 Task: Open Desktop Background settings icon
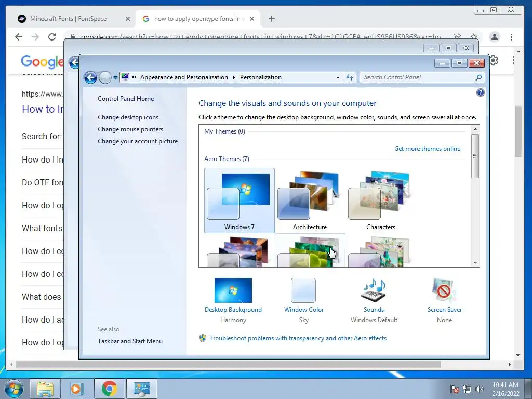pyautogui.click(x=233, y=290)
